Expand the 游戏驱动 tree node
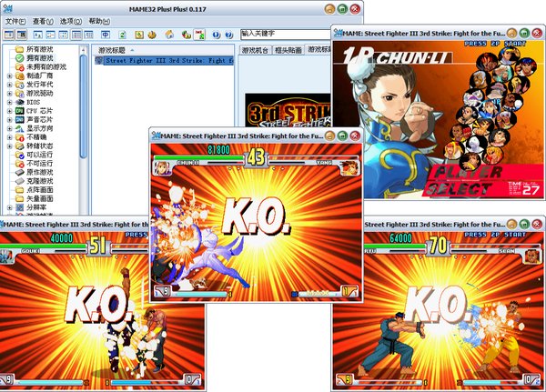This screenshot has width=546, height=392. 9,94
